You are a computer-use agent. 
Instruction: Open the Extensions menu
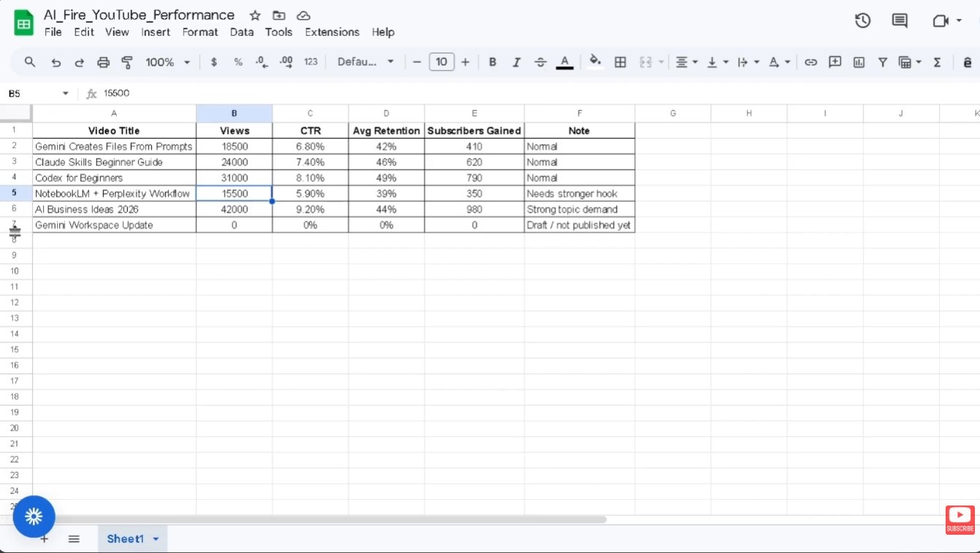click(x=332, y=32)
